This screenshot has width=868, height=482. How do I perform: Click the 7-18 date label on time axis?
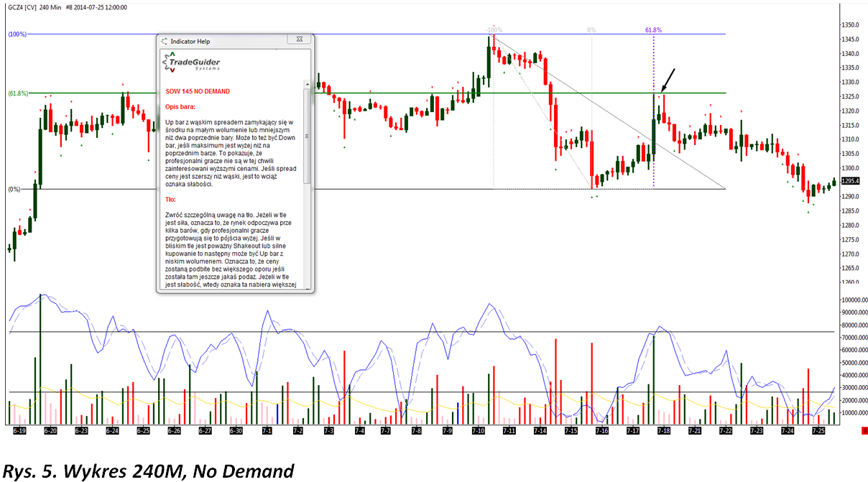coord(663,431)
